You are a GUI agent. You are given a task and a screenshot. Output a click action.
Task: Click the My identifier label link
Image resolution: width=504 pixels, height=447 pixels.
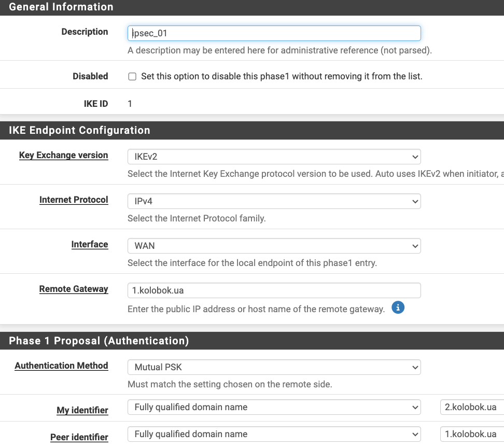point(82,410)
